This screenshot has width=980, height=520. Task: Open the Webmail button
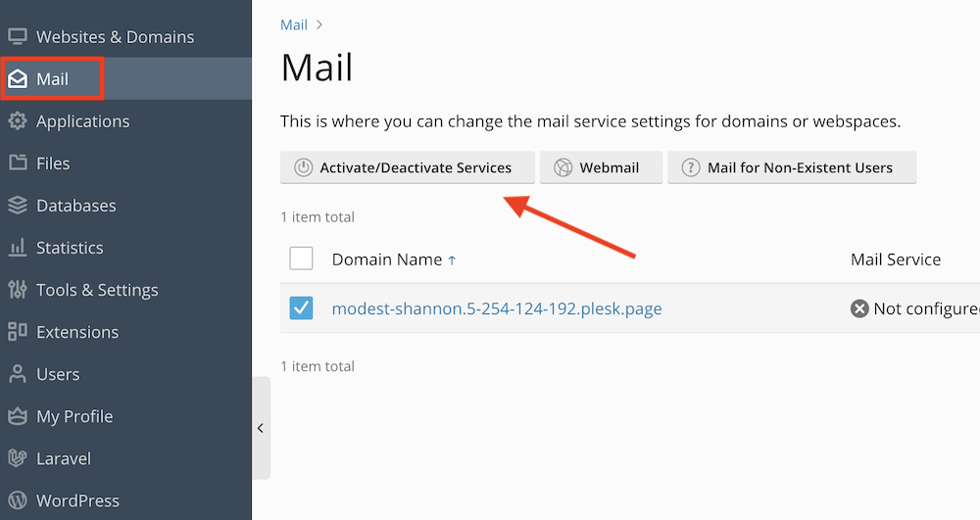pyautogui.click(x=602, y=167)
